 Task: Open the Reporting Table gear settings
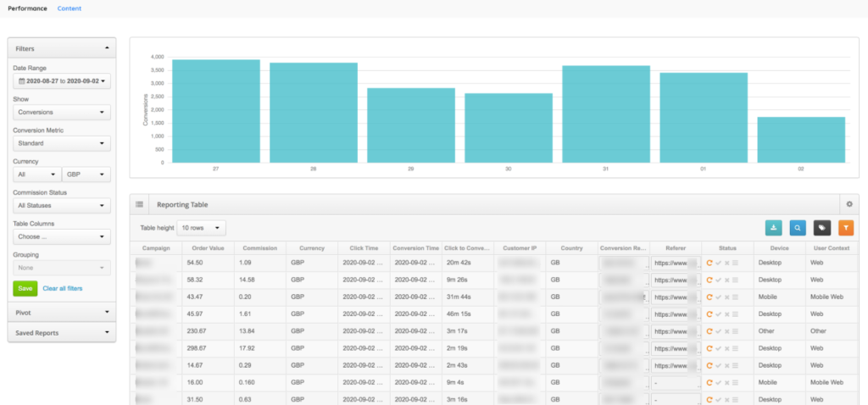849,204
